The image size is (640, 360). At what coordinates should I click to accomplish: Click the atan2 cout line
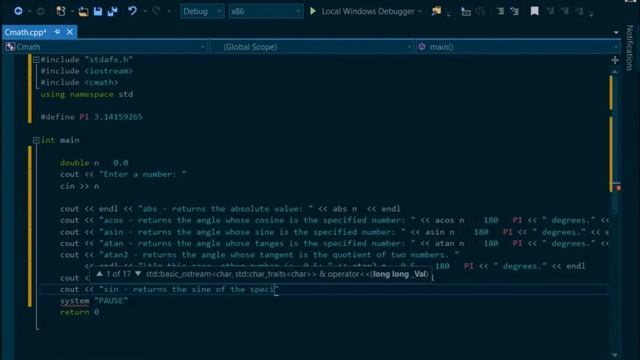(x=260, y=255)
